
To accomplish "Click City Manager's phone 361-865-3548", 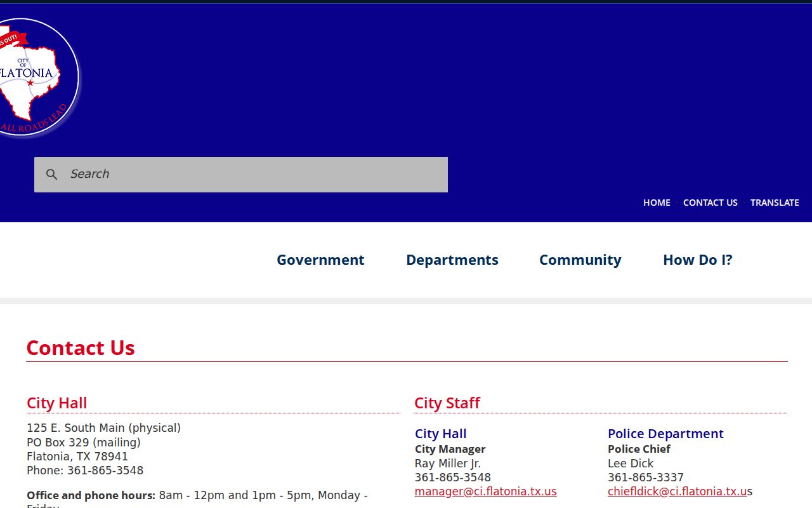I will pos(453,478).
